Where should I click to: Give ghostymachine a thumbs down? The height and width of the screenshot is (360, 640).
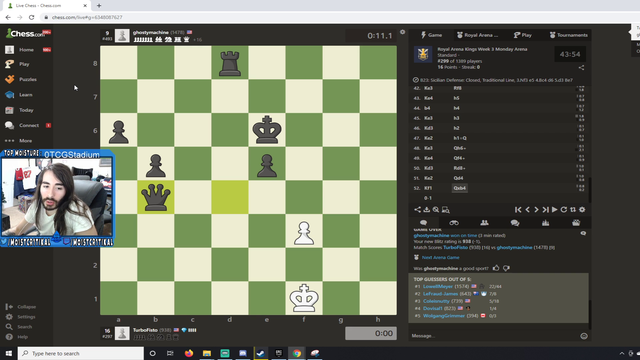click(x=507, y=268)
